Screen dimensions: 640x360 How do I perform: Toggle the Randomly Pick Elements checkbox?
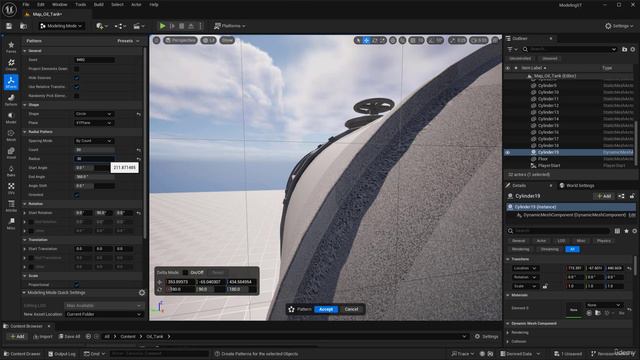[x=76, y=96]
